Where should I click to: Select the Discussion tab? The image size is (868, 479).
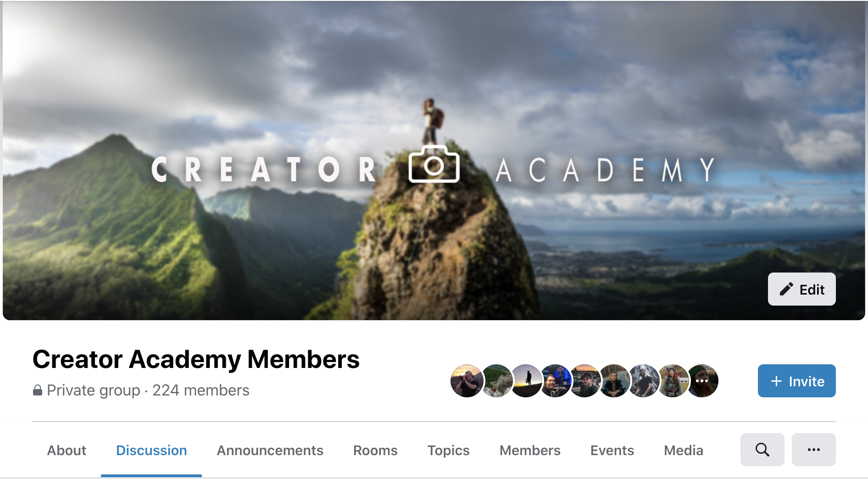pos(151,450)
